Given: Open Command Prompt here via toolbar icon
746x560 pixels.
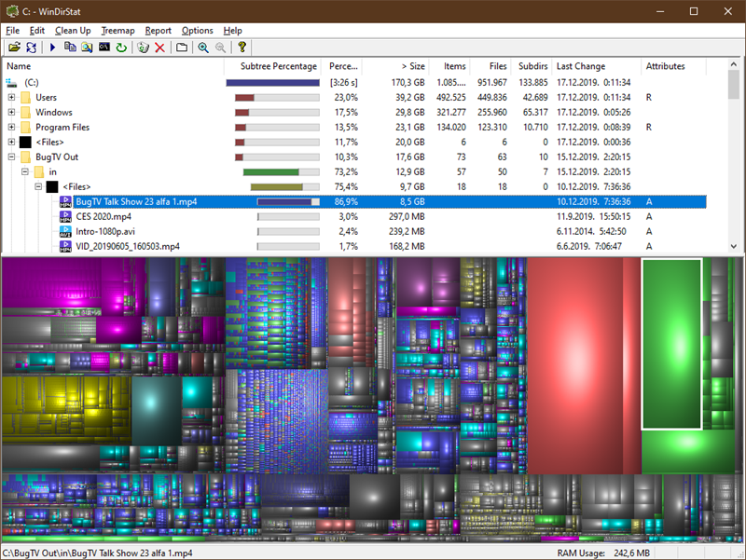Looking at the screenshot, I should 104,48.
